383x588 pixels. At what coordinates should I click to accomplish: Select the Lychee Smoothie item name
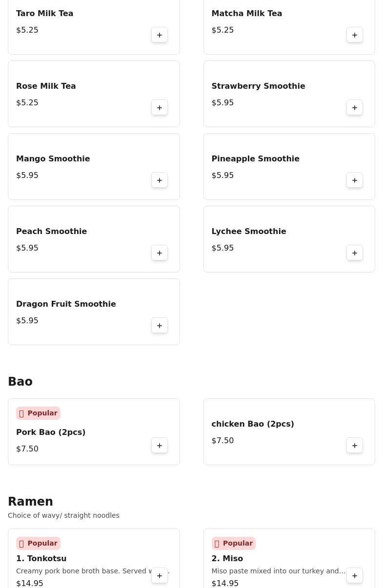point(249,232)
